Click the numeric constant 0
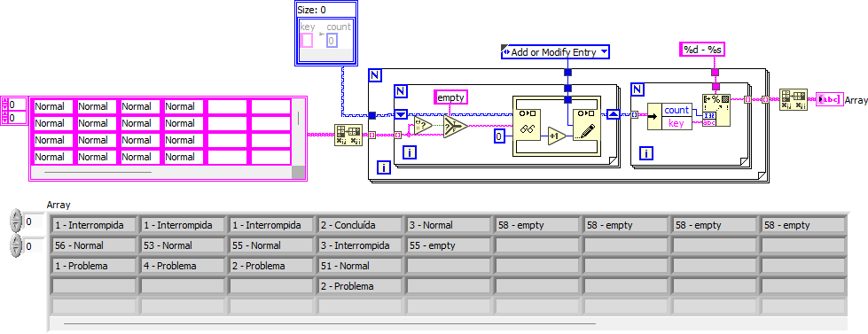Image resolution: width=868 pixels, height=334 pixels. click(500, 136)
